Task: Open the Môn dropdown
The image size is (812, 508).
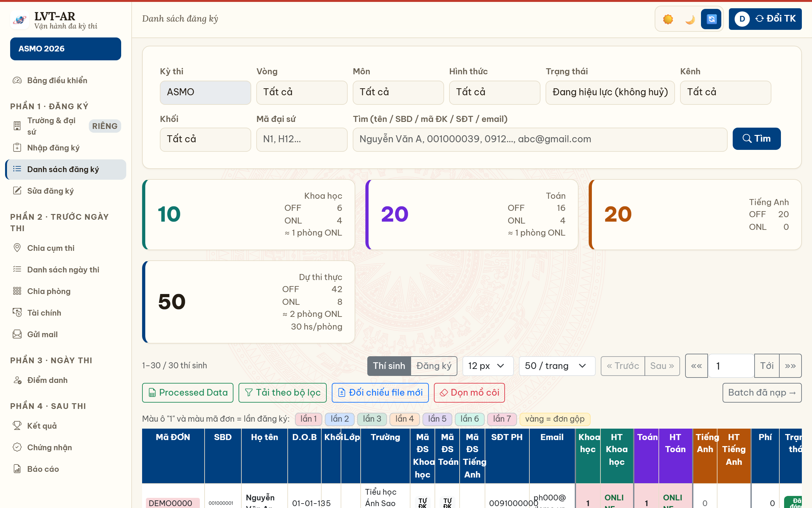Action: [398, 92]
